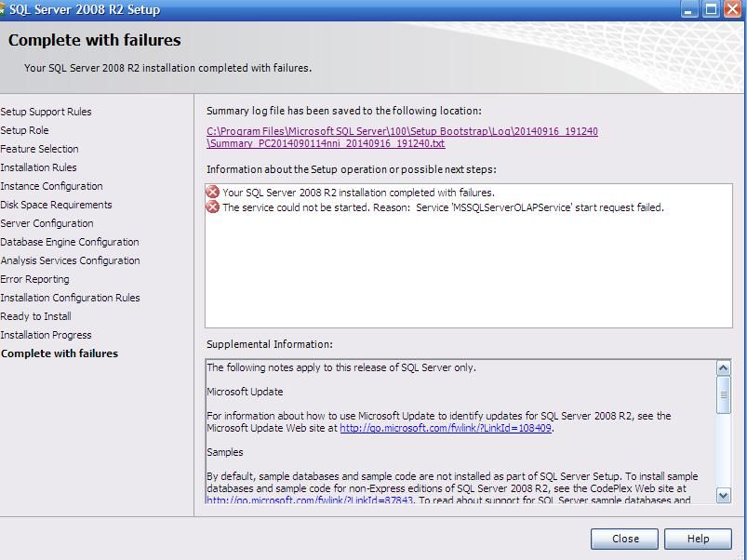Select the Disk Space Requirements step
This screenshot has height=560, width=747.
pyautogui.click(x=56, y=205)
